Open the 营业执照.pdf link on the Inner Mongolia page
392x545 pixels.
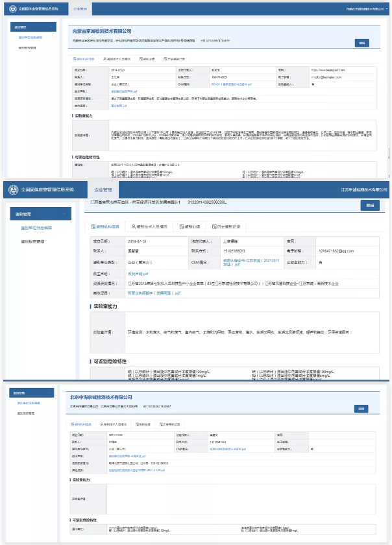coord(119,106)
